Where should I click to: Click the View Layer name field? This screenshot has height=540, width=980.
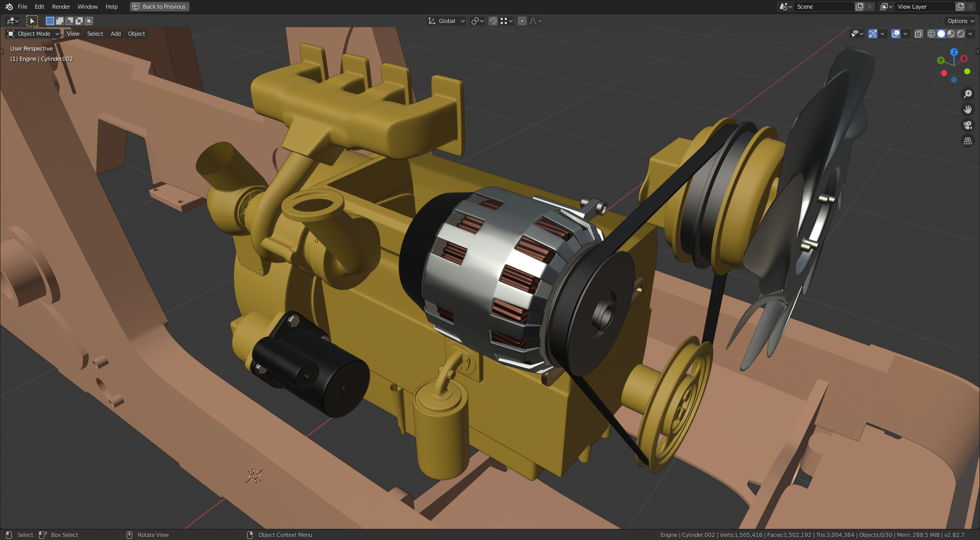[924, 7]
